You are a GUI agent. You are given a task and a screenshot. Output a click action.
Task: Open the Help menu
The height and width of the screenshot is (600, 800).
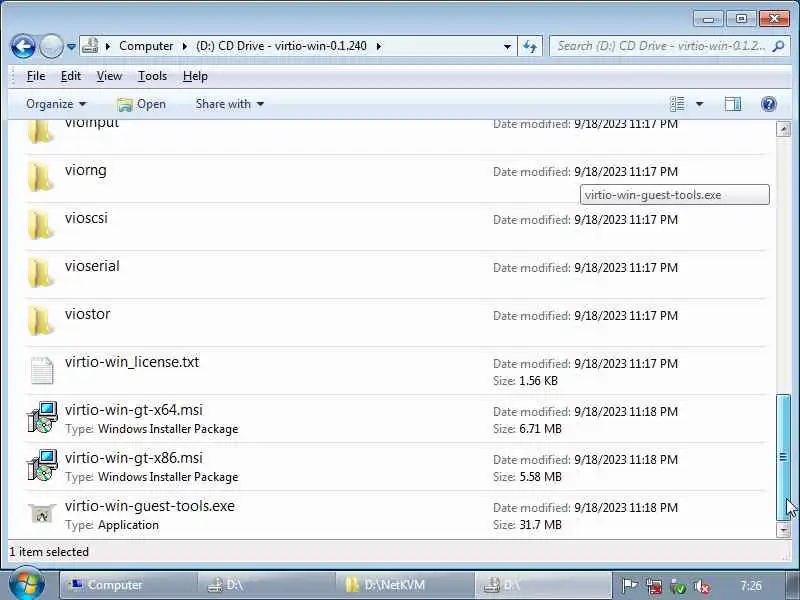click(195, 76)
